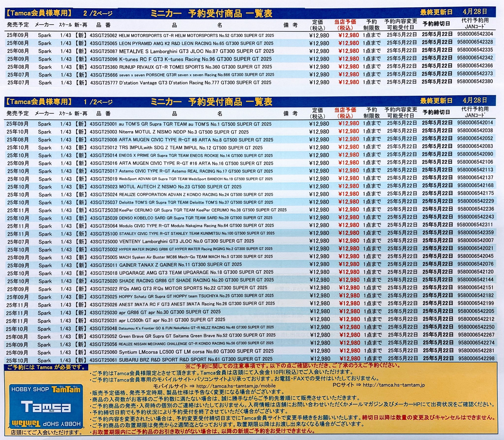Image resolution: width=504 pixels, height=440 pixels.
Task: Click the MOTUL AUTECH Z NISMO No.23 product name
Action: [180, 187]
